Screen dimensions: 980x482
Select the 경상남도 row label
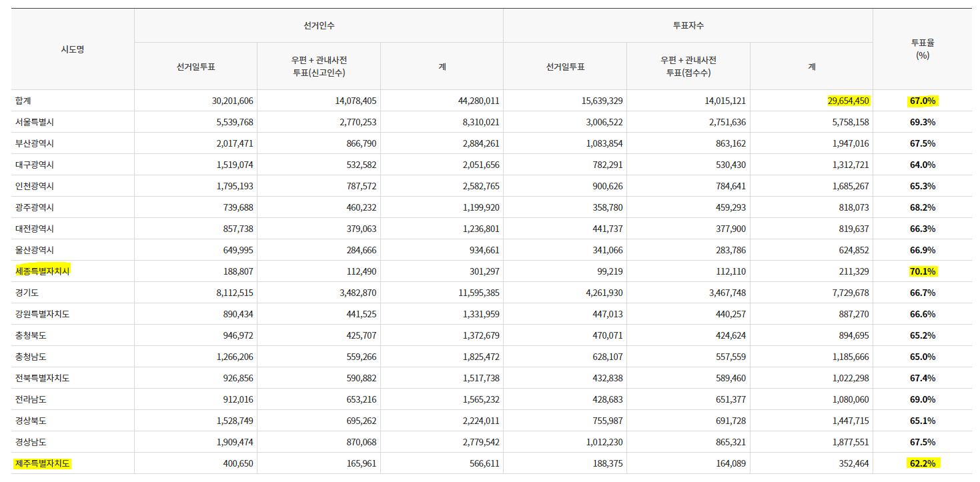pos(31,442)
